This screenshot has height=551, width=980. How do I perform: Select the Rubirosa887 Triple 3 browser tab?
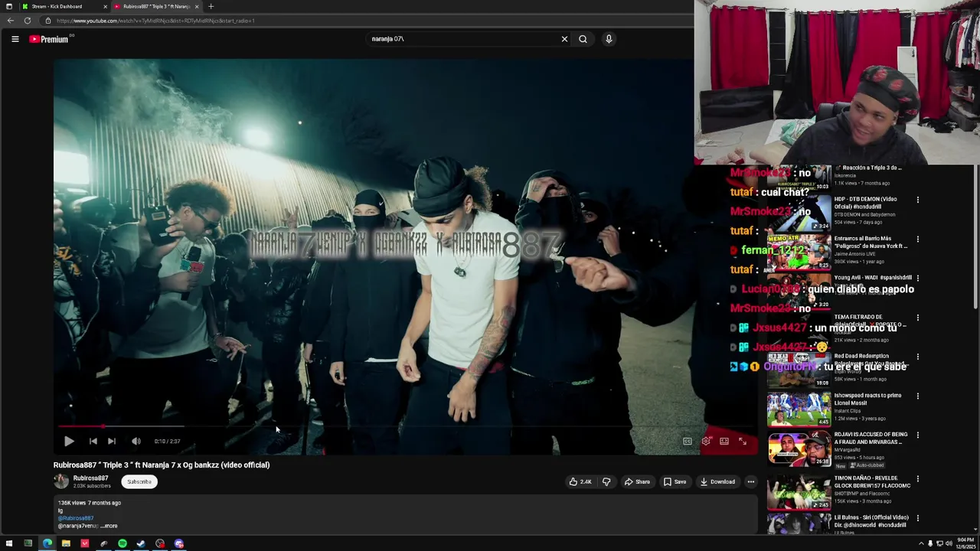point(155,6)
